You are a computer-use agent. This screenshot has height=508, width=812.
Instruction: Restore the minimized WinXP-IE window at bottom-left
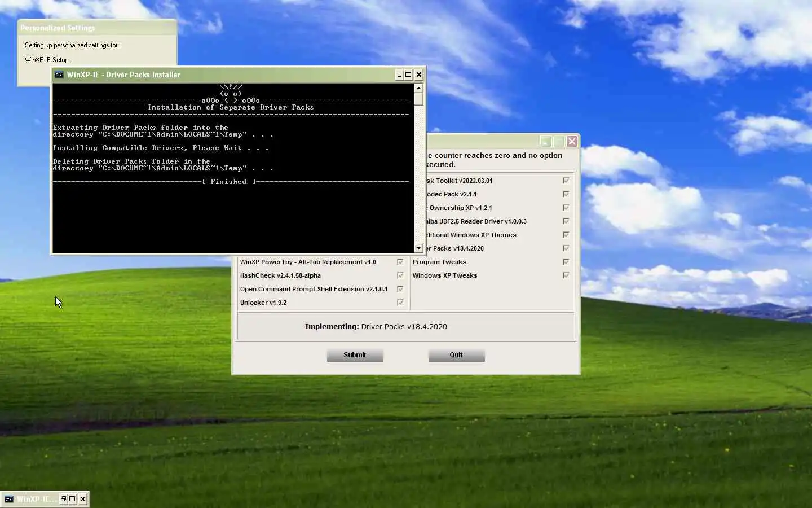(x=63, y=499)
